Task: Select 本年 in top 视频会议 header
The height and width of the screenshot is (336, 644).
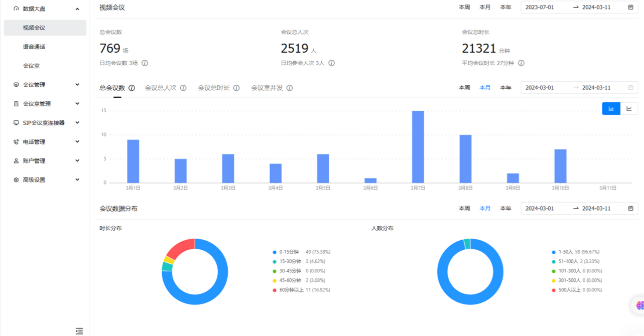Action: [x=505, y=7]
